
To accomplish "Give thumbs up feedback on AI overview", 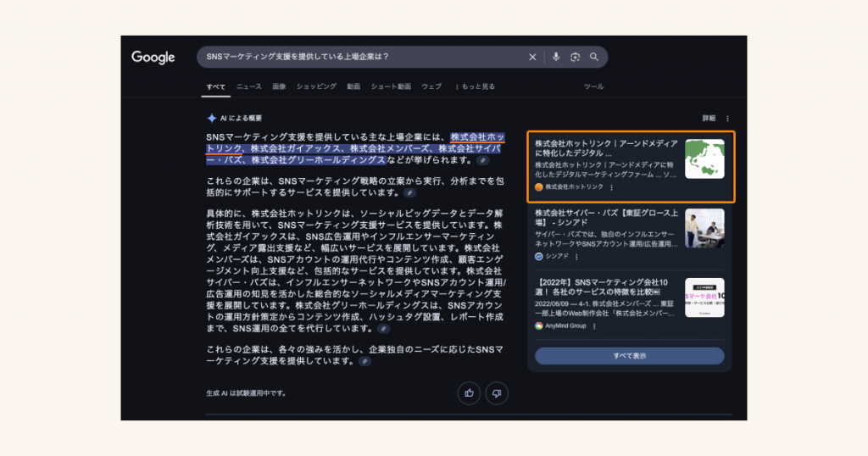I will [x=469, y=393].
